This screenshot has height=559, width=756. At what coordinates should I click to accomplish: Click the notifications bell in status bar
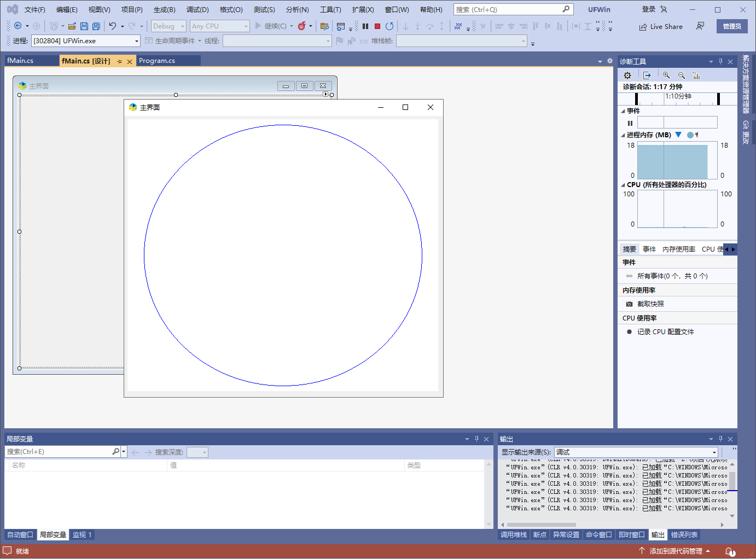tap(730, 551)
